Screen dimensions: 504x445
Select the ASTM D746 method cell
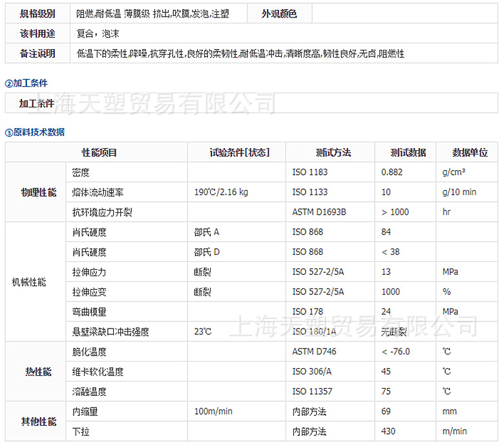(x=330, y=352)
